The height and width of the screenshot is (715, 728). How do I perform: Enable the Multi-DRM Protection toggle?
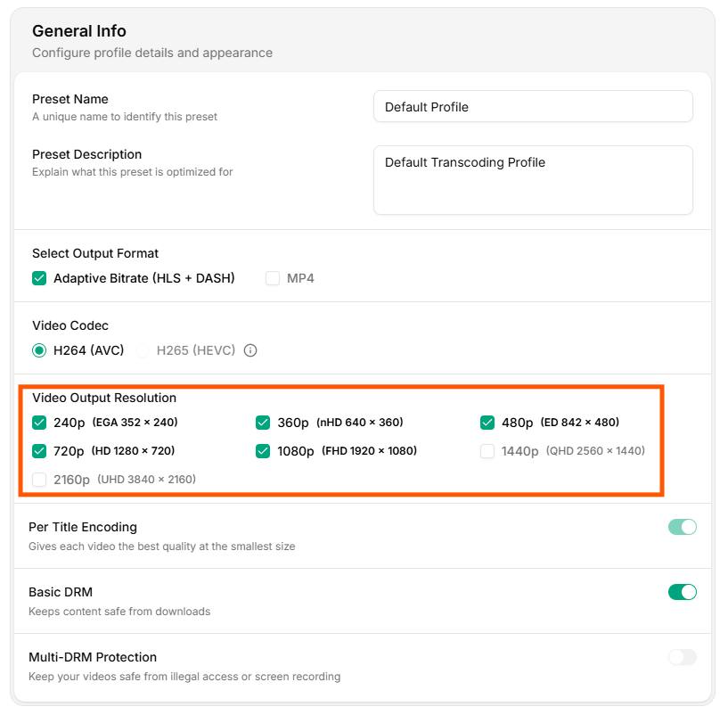(x=682, y=657)
